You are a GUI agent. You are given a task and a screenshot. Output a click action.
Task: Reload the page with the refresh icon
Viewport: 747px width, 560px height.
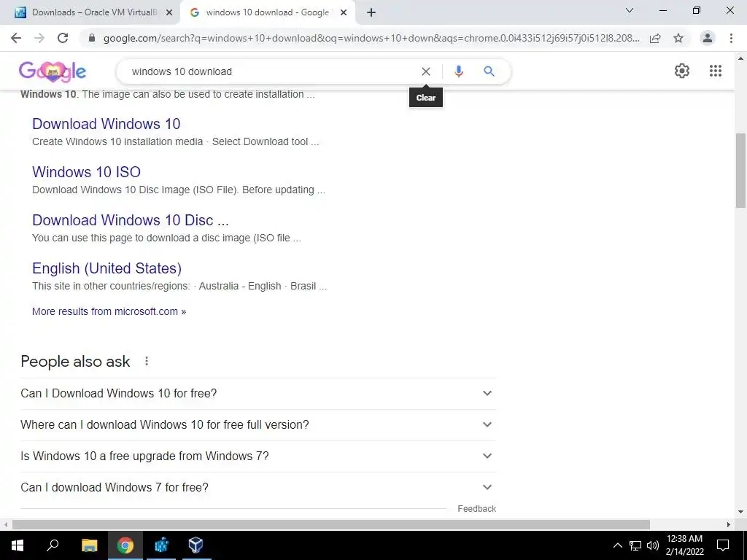(x=63, y=38)
